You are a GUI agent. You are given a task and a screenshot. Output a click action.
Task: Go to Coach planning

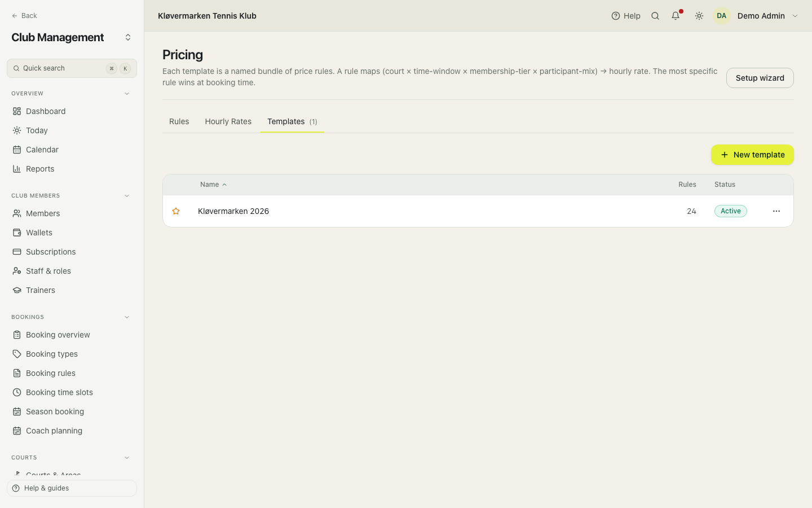coord(72,431)
